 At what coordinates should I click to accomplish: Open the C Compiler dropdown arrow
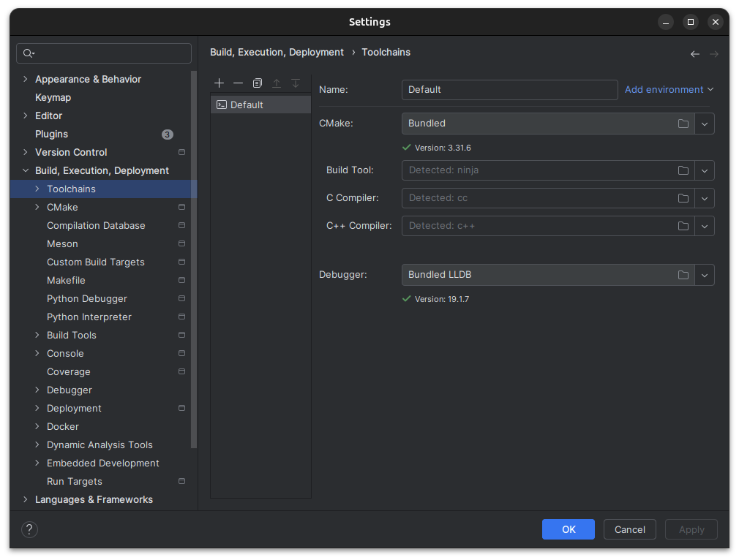tap(704, 198)
